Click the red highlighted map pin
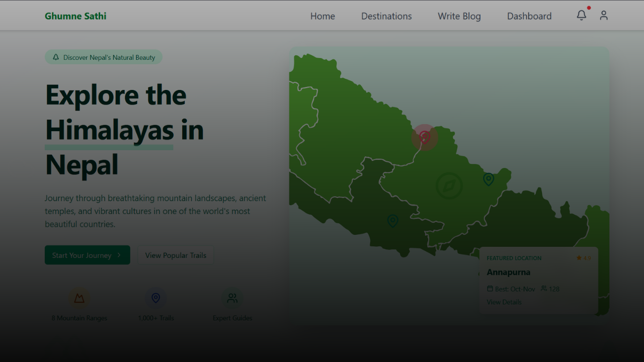644x362 pixels. coord(425,137)
